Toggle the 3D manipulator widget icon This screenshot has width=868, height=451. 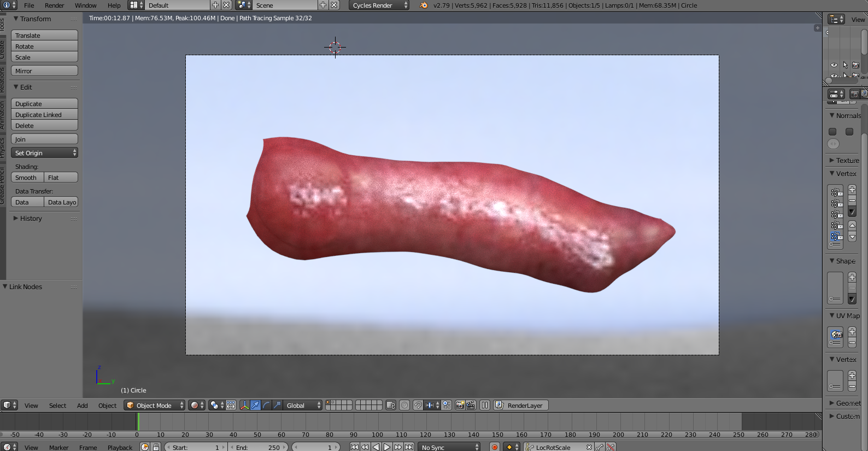click(244, 405)
